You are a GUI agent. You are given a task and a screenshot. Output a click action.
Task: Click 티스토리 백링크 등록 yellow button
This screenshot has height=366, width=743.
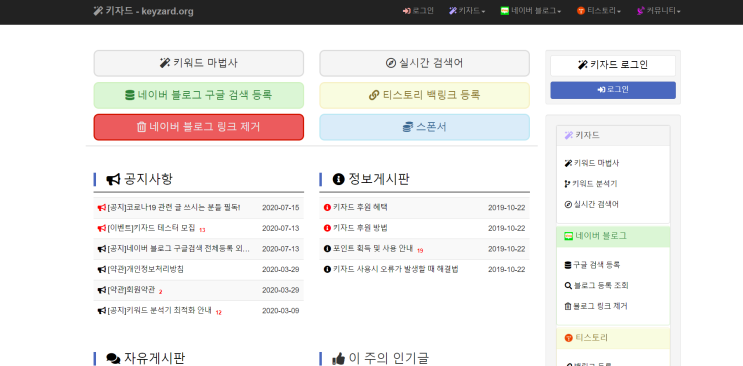(x=425, y=95)
